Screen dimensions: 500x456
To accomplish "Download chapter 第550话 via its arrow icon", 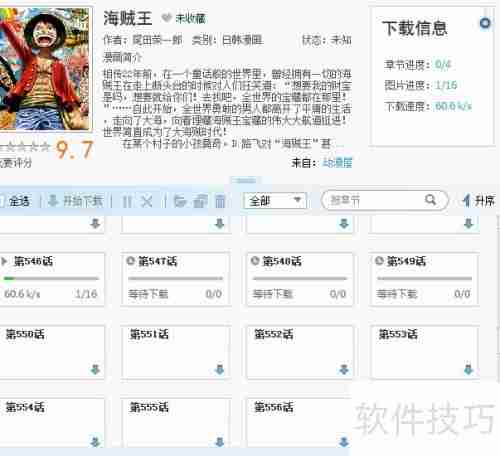I will click(x=95, y=369).
